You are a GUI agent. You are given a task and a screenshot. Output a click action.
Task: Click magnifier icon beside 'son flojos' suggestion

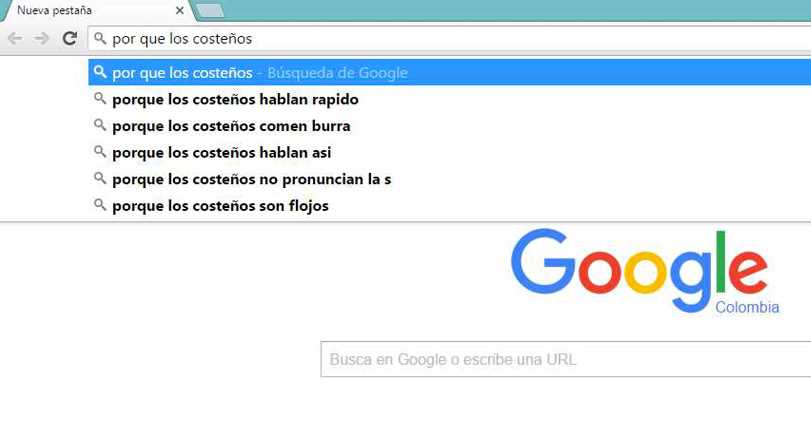[100, 205]
